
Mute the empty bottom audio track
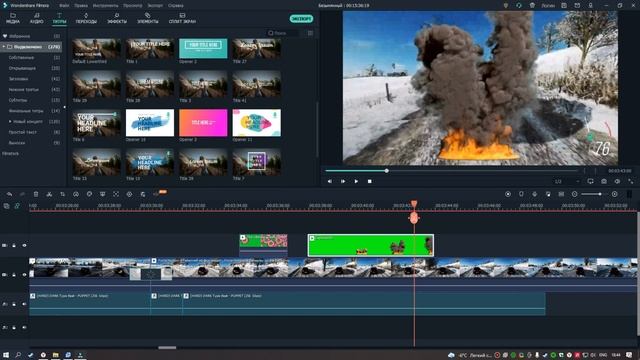pyautogui.click(x=24, y=327)
